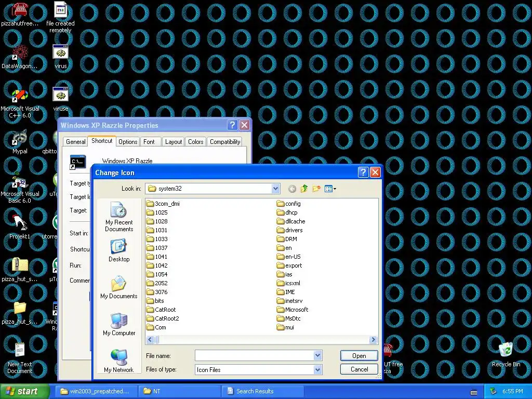Screen dimensions: 532x399
Task: Open the Recycle Bin desktop icon
Action: point(506,354)
